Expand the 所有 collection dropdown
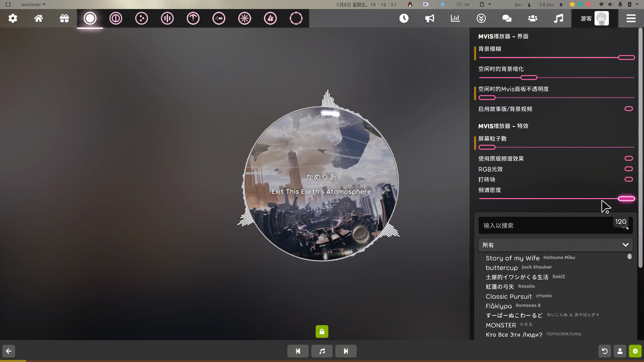The width and height of the screenshot is (644, 362). (x=555, y=245)
